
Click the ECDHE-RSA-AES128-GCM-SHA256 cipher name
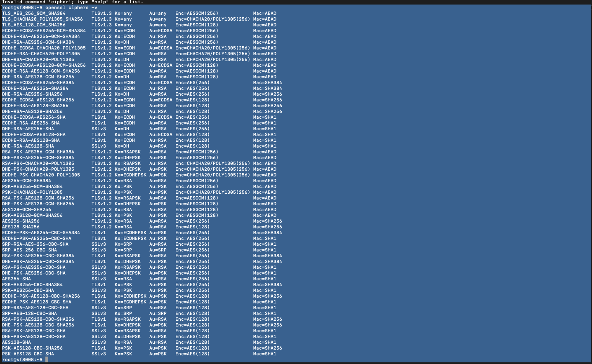click(41, 71)
